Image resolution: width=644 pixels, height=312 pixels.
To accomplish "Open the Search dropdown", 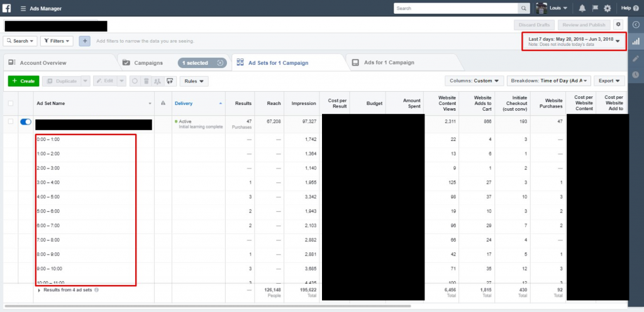I will click(x=20, y=41).
